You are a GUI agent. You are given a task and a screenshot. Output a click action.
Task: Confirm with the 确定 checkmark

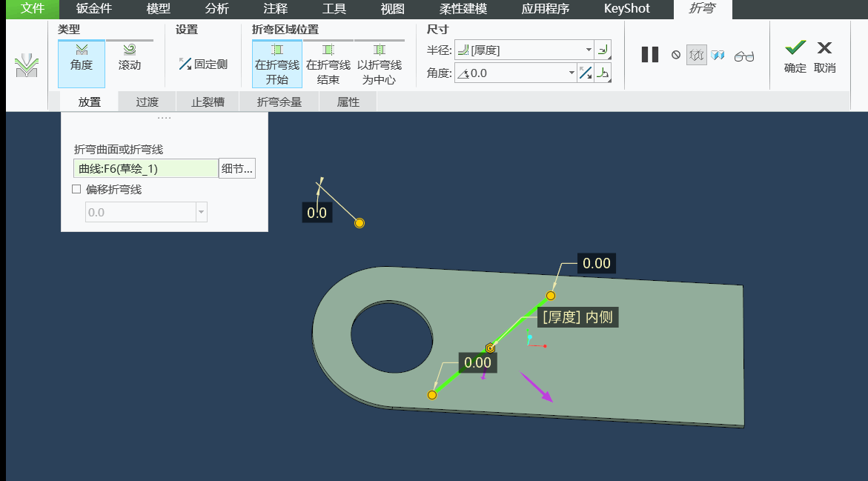point(795,56)
